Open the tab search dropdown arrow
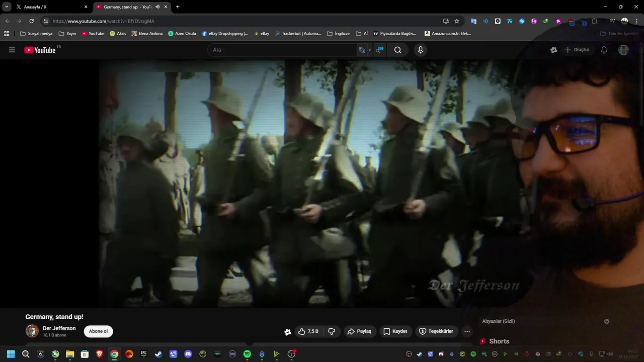The height and width of the screenshot is (362, 644). point(7,7)
